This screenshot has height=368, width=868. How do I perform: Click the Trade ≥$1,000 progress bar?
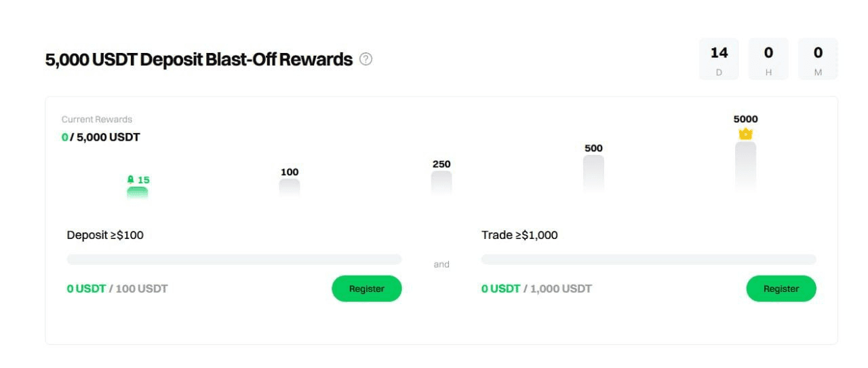click(x=649, y=259)
